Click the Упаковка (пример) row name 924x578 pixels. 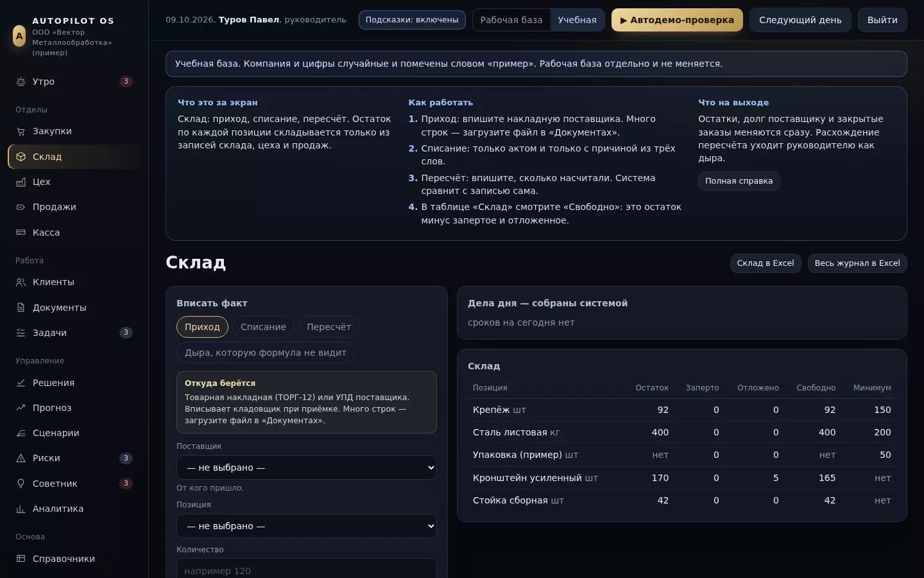point(517,455)
